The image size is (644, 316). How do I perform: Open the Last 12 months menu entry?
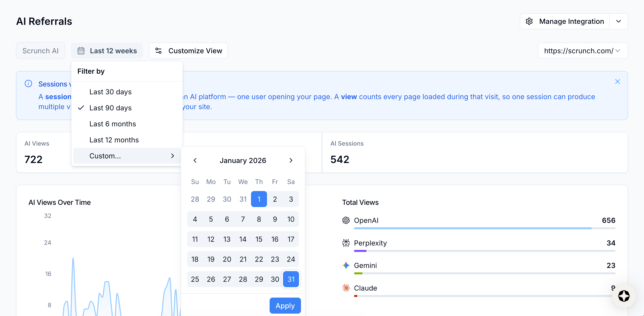(x=114, y=140)
